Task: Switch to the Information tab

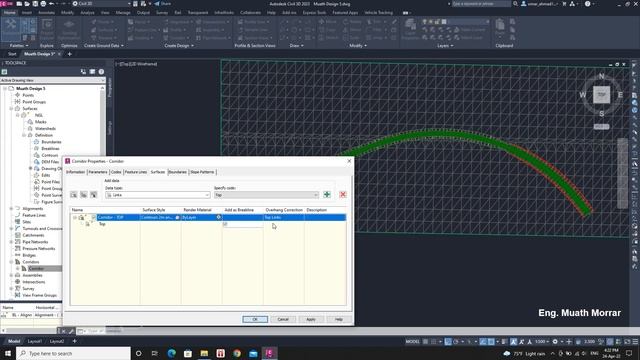Action: pos(76,172)
